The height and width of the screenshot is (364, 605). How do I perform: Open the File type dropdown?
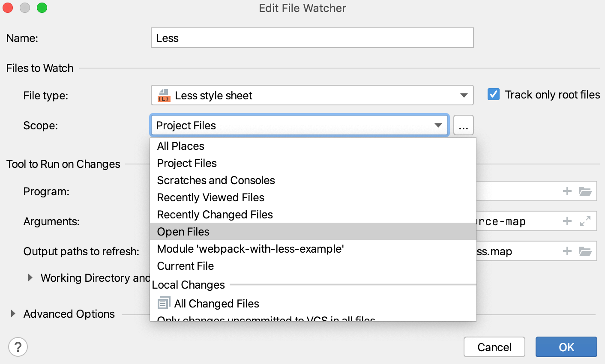[x=464, y=95]
